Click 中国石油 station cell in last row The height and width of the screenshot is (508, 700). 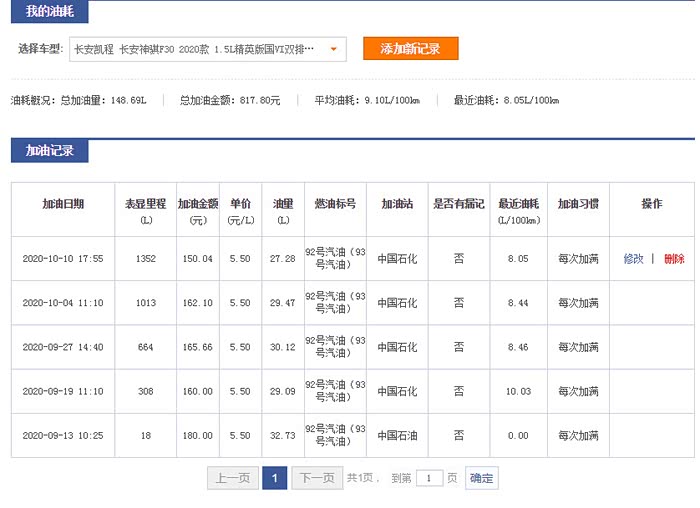click(x=397, y=435)
